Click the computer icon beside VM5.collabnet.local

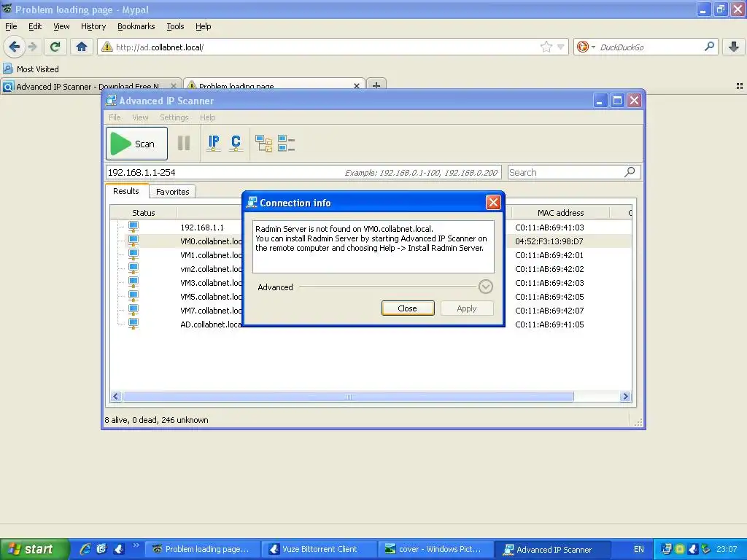click(133, 296)
